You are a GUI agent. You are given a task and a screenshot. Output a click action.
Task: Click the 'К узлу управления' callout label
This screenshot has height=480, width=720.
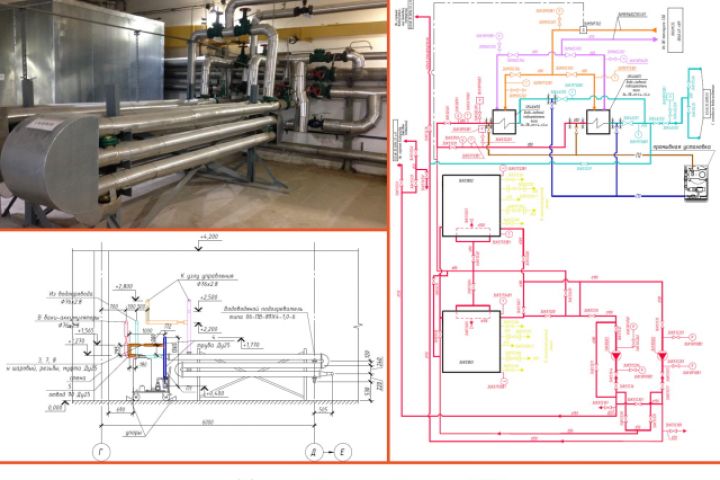[x=207, y=277]
